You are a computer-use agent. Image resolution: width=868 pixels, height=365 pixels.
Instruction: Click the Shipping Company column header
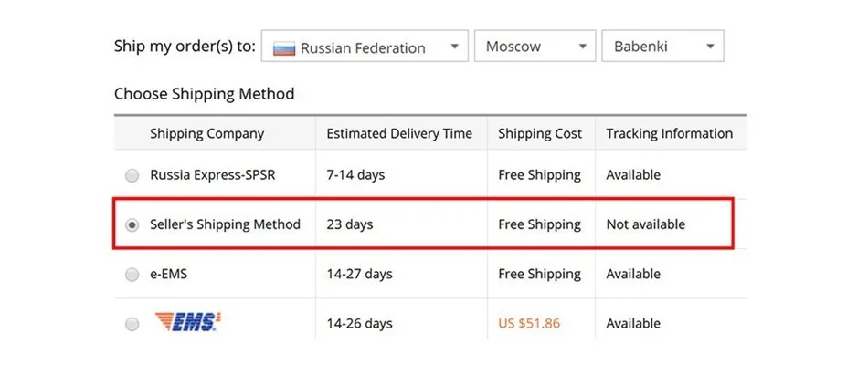(x=206, y=133)
